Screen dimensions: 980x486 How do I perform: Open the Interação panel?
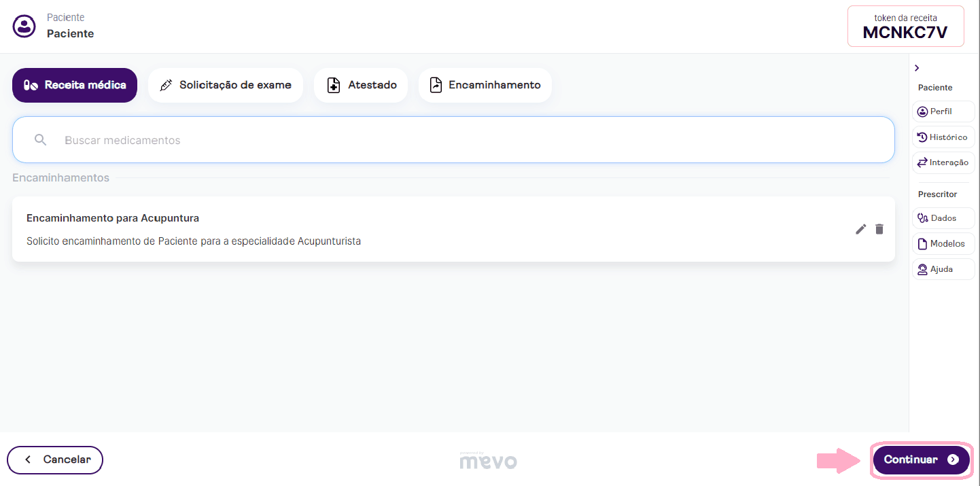[x=943, y=163]
